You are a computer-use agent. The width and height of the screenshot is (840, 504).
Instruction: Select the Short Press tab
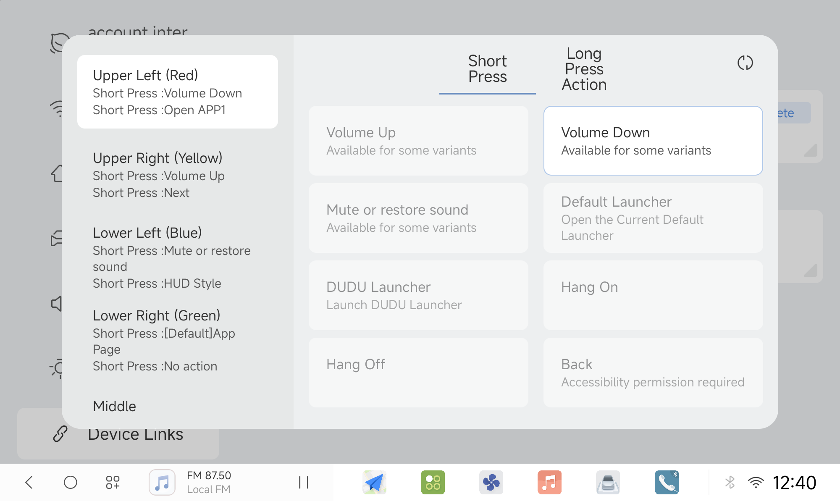tap(487, 69)
